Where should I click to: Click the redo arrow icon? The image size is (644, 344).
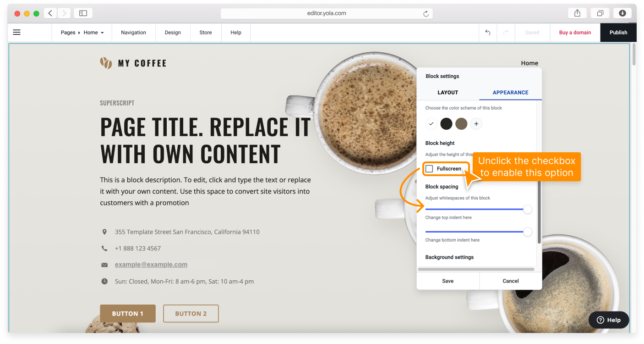click(x=506, y=33)
